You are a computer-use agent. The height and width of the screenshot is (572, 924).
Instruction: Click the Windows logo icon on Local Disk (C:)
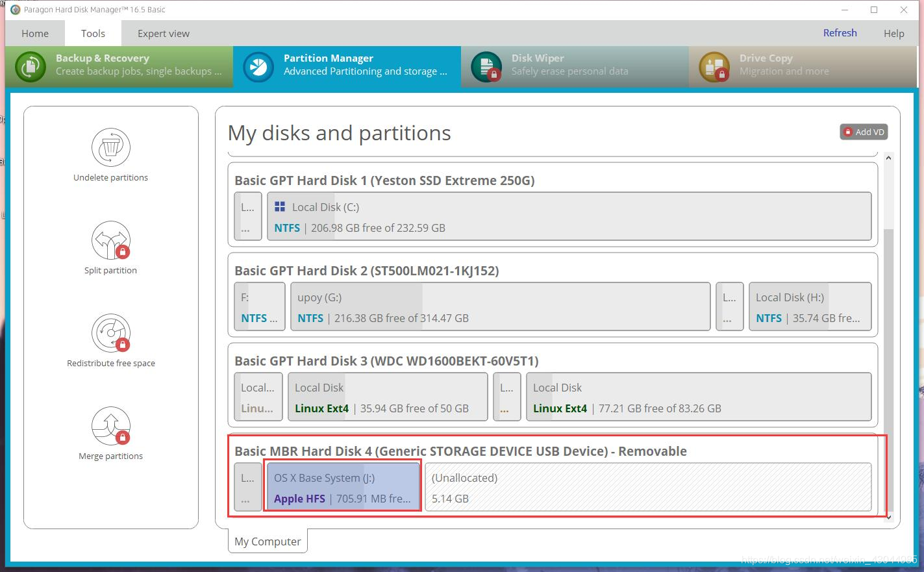[x=280, y=206]
